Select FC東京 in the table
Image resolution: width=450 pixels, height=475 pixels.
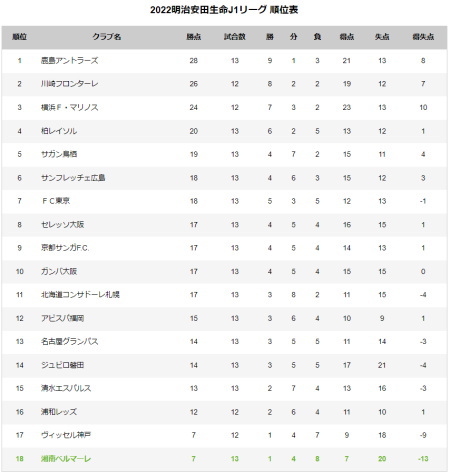tap(56, 201)
